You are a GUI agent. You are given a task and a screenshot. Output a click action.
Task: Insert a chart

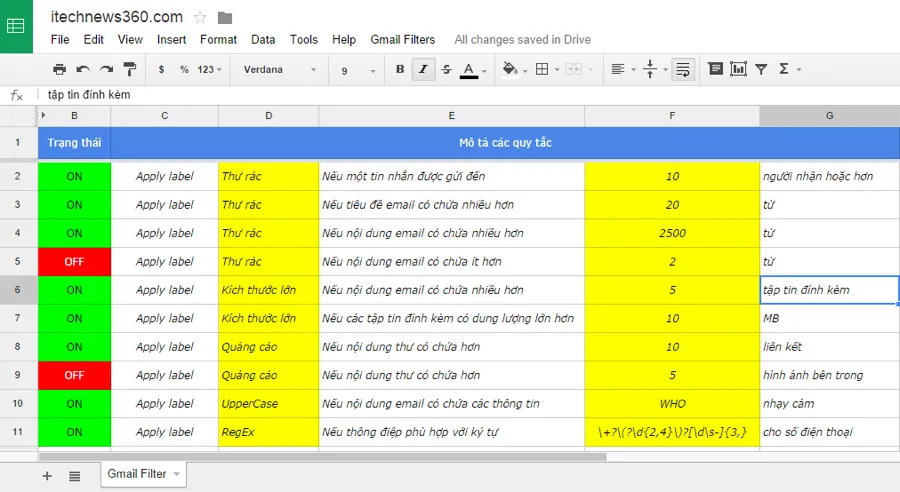(x=738, y=69)
